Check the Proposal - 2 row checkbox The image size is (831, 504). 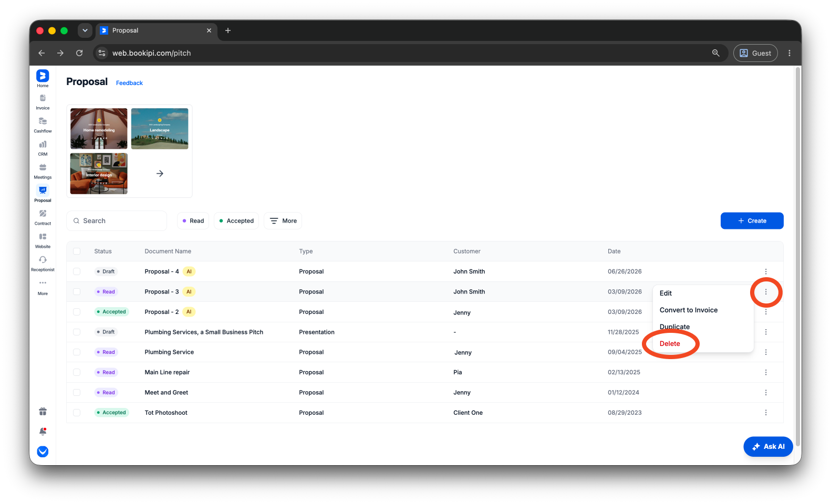[x=77, y=312]
